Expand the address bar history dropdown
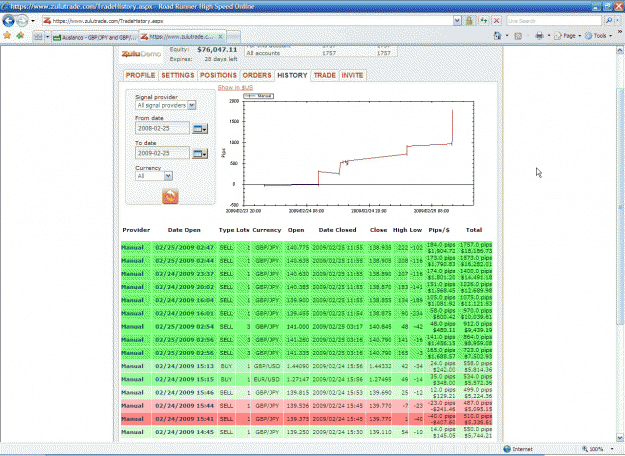The image size is (625, 456). [x=457, y=21]
